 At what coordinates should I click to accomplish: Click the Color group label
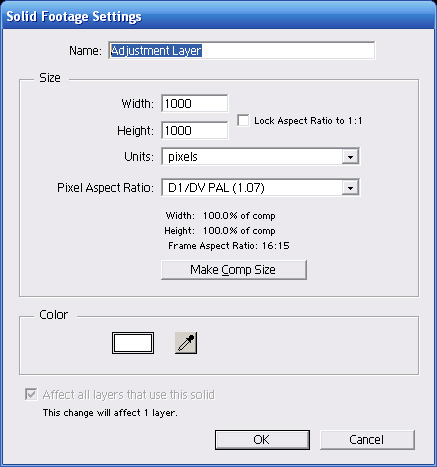click(x=53, y=315)
